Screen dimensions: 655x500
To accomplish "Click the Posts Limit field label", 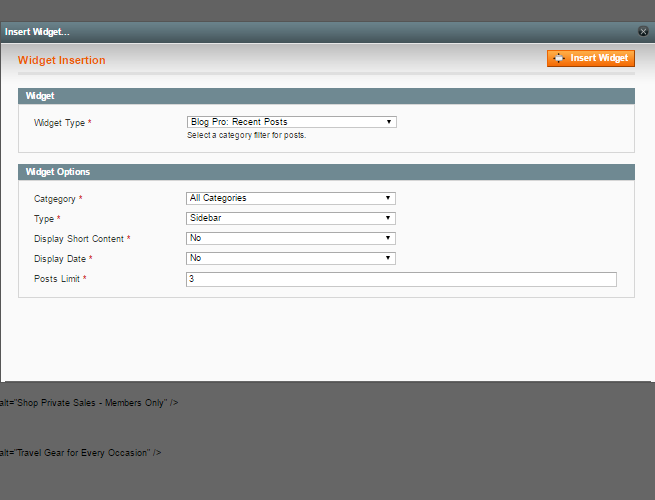I will 59,279.
